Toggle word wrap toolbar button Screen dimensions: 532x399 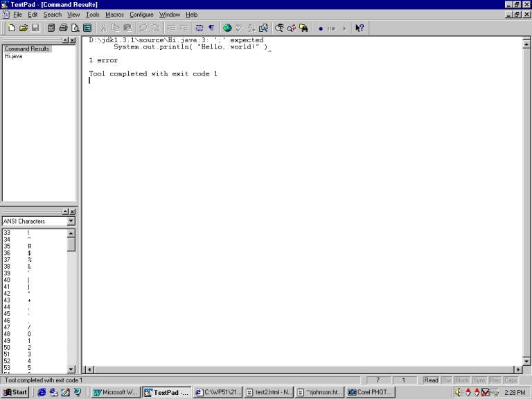pos(199,28)
